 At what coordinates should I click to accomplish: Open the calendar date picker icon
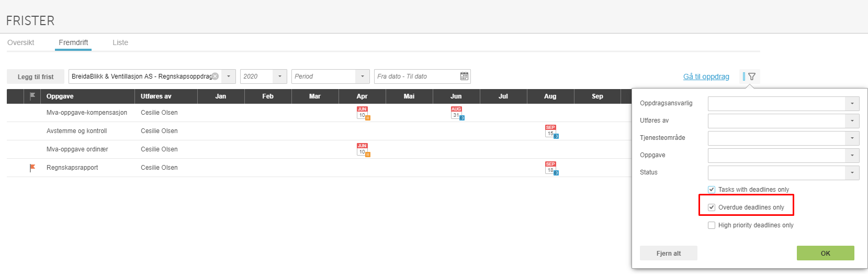click(464, 76)
